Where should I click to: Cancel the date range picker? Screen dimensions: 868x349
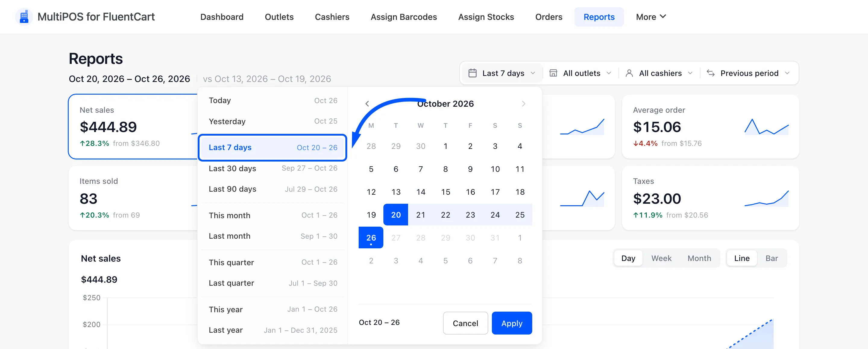465,323
